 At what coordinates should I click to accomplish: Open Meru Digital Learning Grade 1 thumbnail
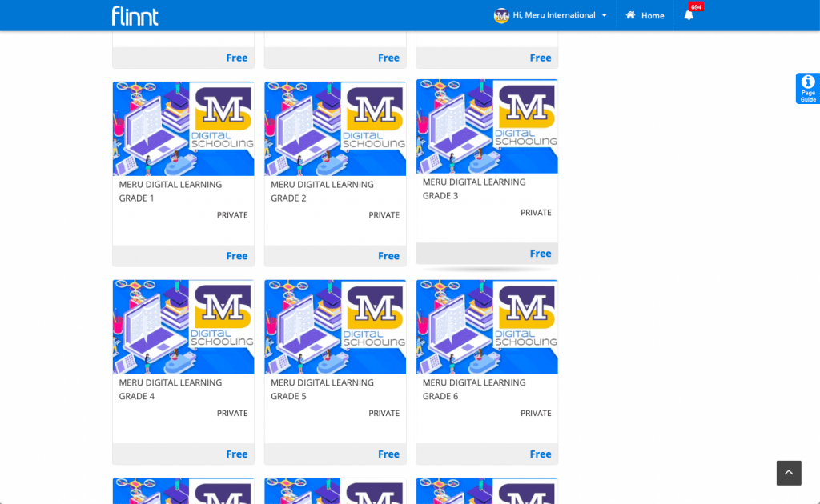pyautogui.click(x=183, y=128)
